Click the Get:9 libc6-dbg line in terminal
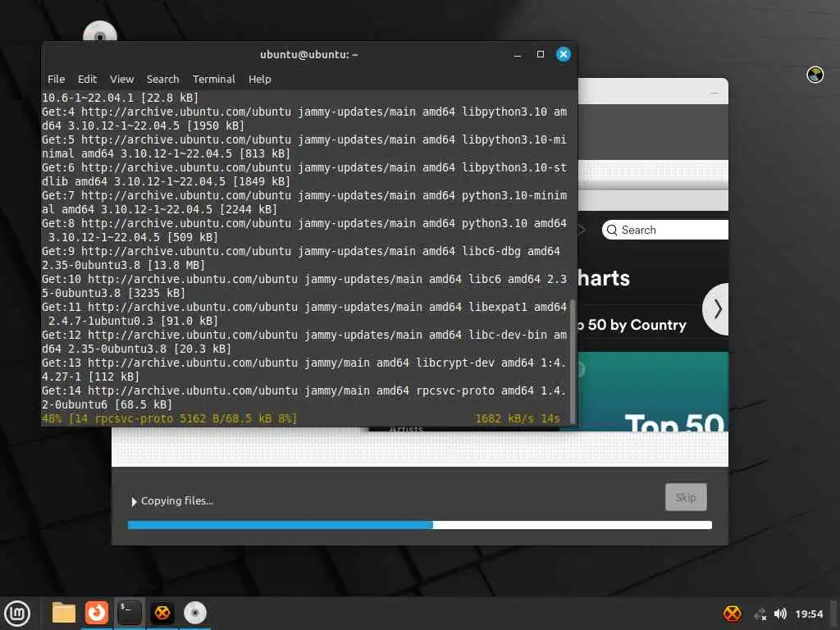840x630 pixels. [301, 258]
